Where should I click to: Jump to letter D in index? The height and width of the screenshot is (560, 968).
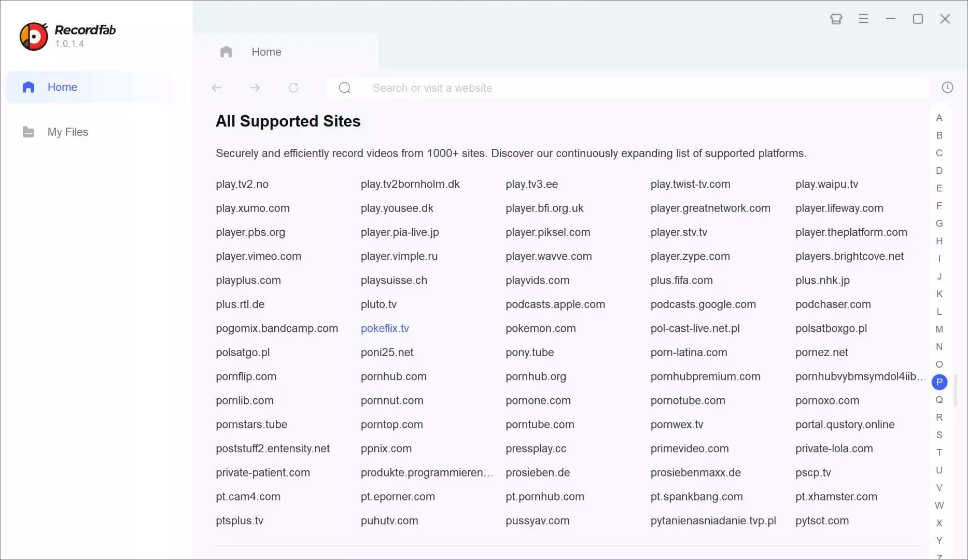[939, 171]
